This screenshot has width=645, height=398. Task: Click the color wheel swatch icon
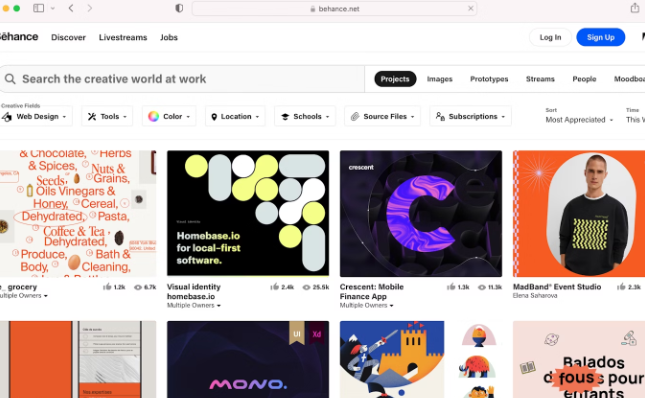point(153,116)
